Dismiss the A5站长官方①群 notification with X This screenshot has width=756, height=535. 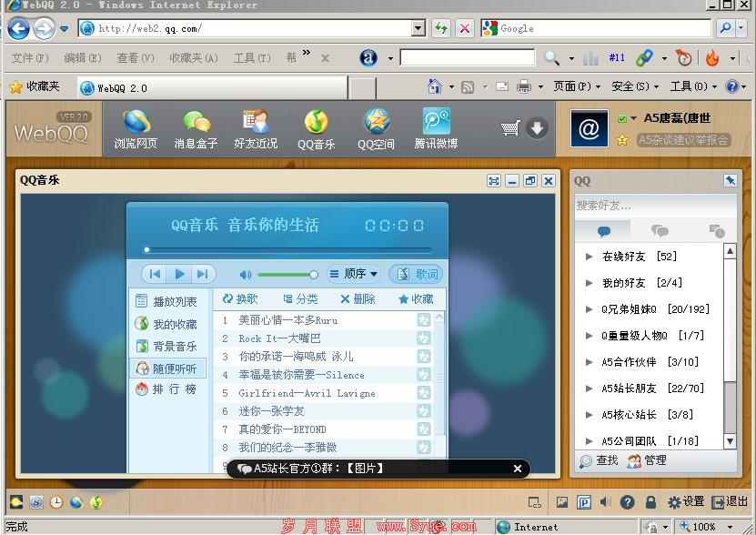pos(518,469)
